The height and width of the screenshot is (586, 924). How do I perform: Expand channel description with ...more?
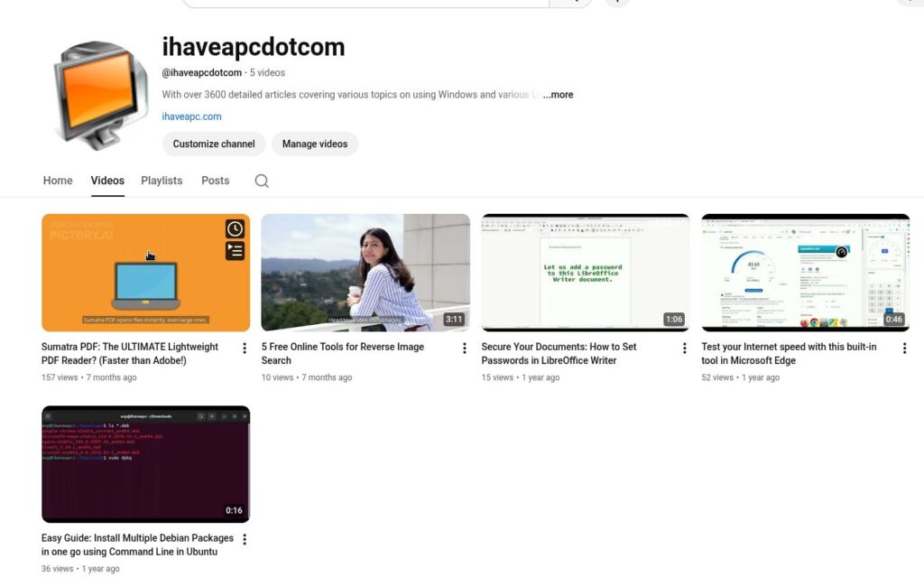tap(558, 94)
